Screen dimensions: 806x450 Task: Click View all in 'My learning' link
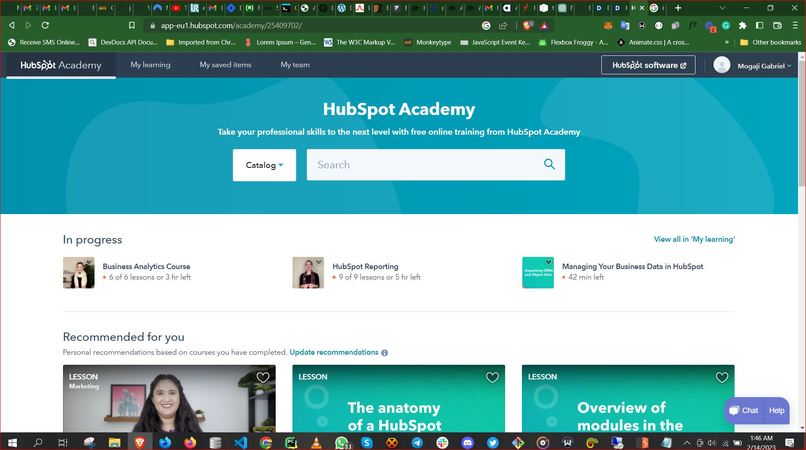[x=694, y=239]
